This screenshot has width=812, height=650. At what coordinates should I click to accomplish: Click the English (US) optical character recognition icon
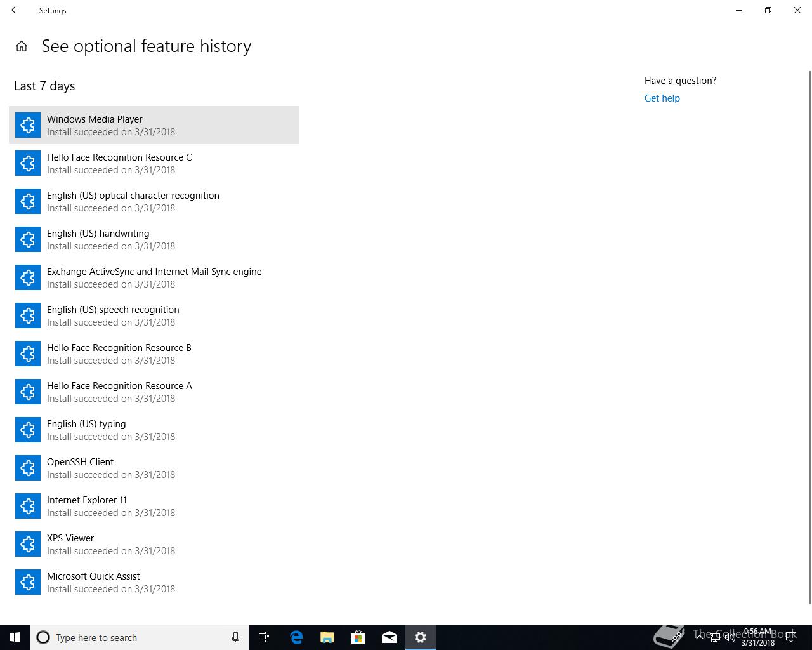pyautogui.click(x=28, y=201)
